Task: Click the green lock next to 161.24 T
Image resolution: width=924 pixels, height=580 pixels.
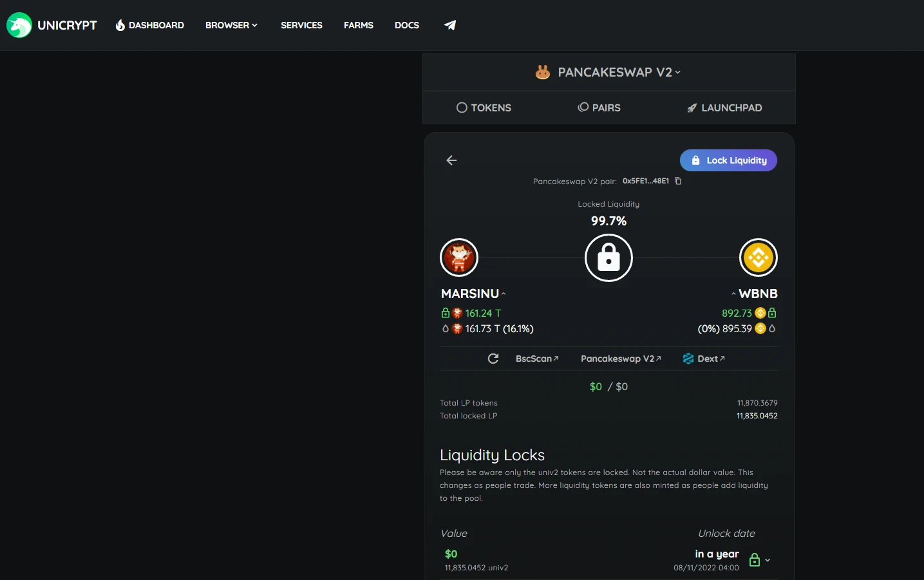Action: click(x=445, y=313)
